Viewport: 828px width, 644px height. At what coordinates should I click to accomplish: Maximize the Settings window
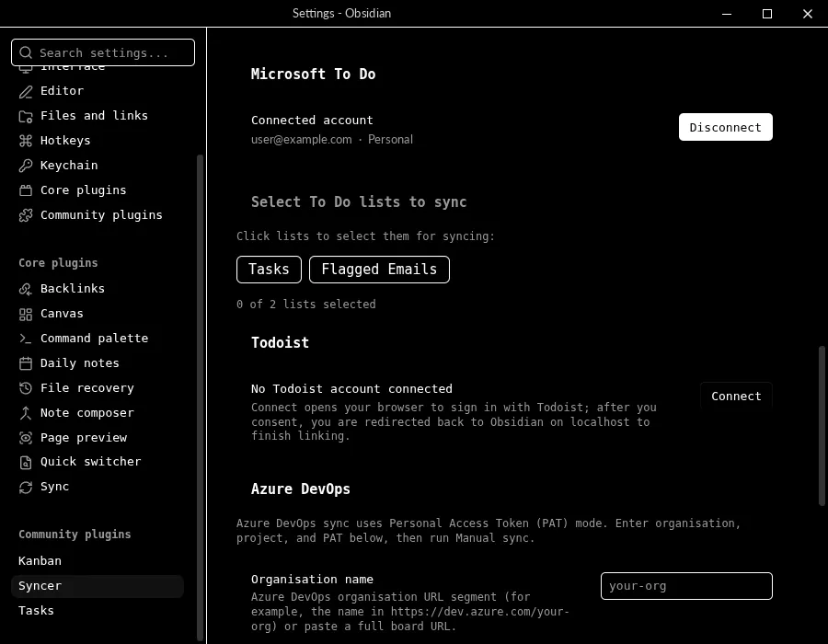(767, 14)
